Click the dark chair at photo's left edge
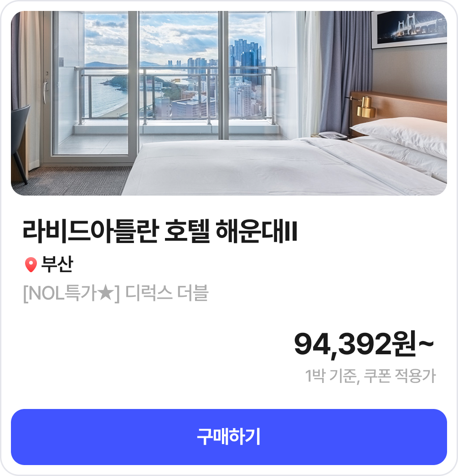 click(20, 143)
